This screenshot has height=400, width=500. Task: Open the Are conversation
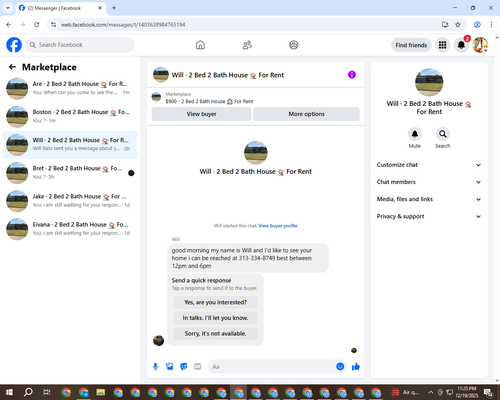[70, 88]
